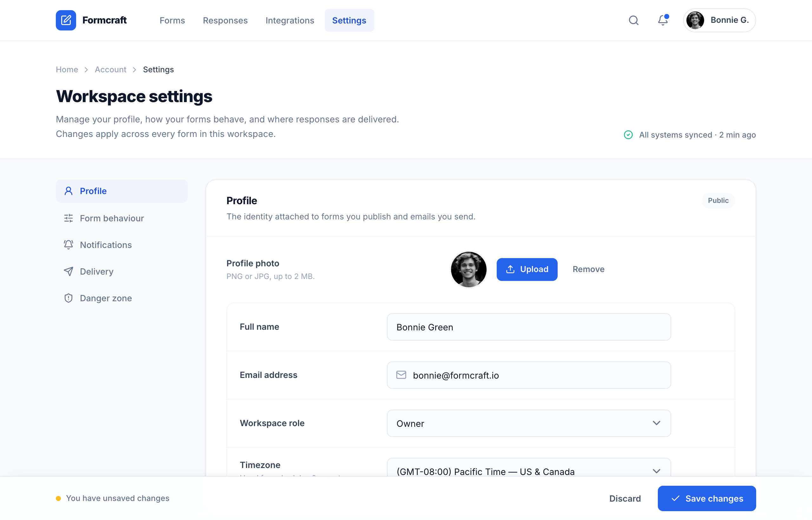This screenshot has height=520, width=812.
Task: Click the Formcraft brand name
Action: click(x=104, y=20)
